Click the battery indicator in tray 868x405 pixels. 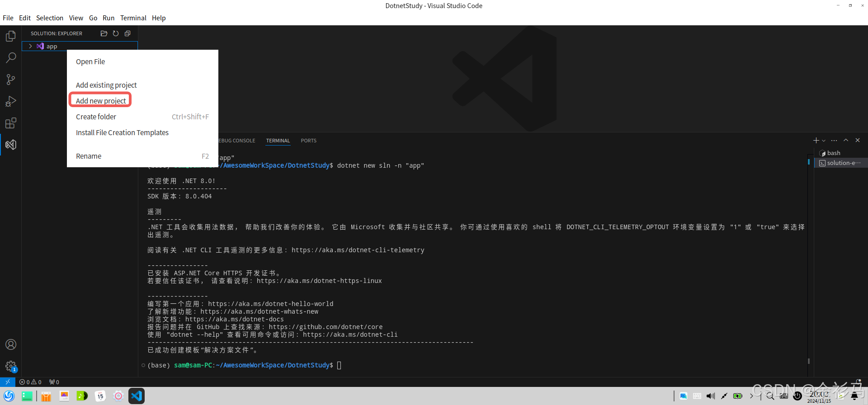[738, 396]
